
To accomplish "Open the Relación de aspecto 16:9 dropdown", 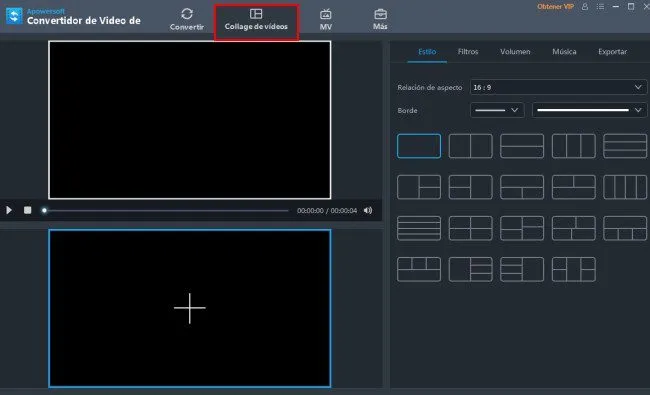I will pos(558,87).
